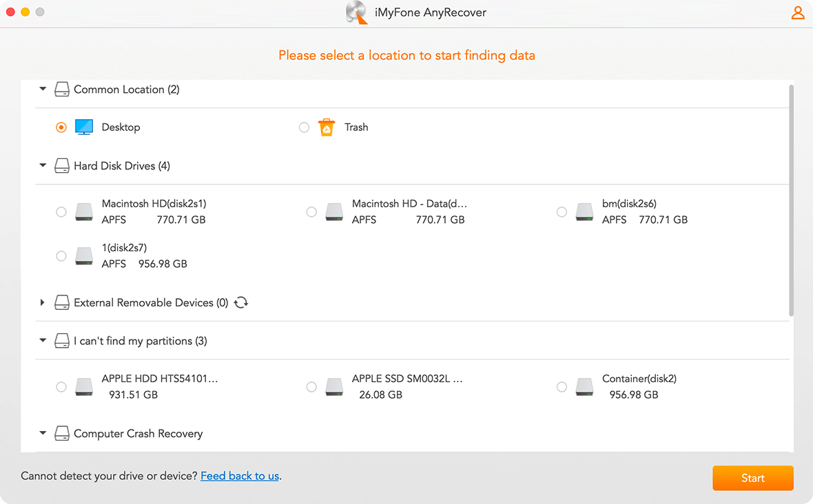Select the Trash radio button

[305, 127]
